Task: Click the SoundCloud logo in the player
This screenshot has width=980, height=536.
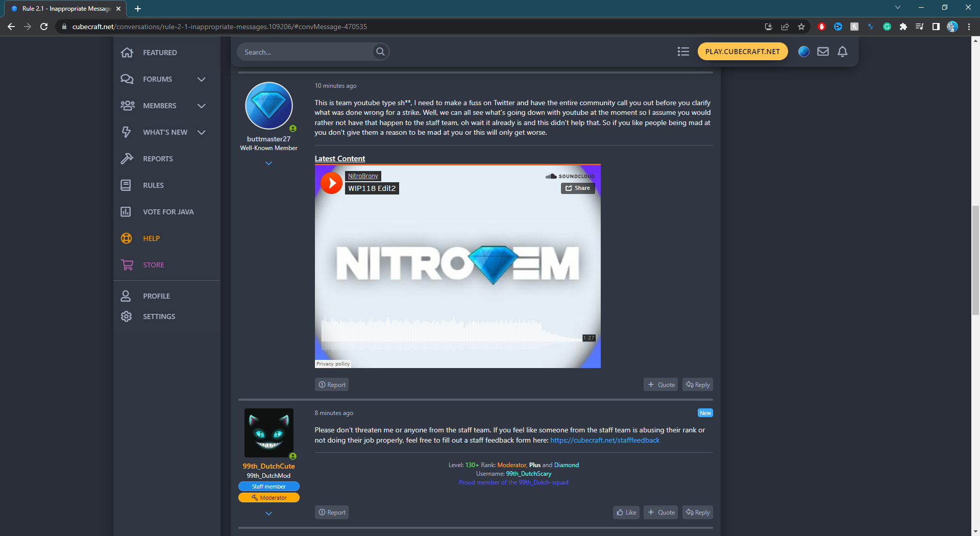Action: 570,176
